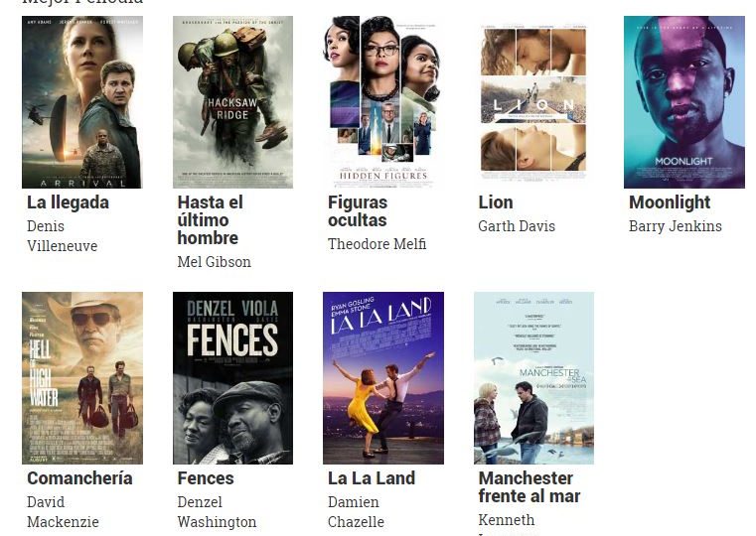756x536 pixels.
Task: Select director name Mel Gibson
Action: tap(214, 262)
